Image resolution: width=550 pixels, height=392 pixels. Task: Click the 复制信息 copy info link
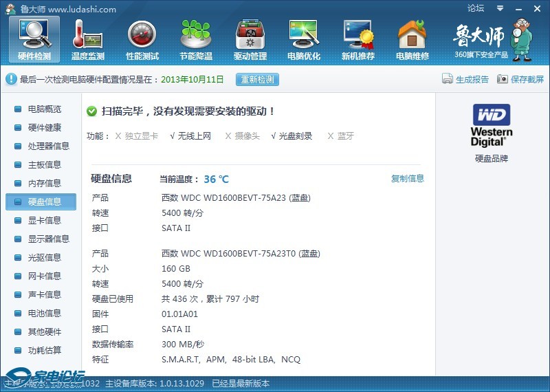coord(408,179)
